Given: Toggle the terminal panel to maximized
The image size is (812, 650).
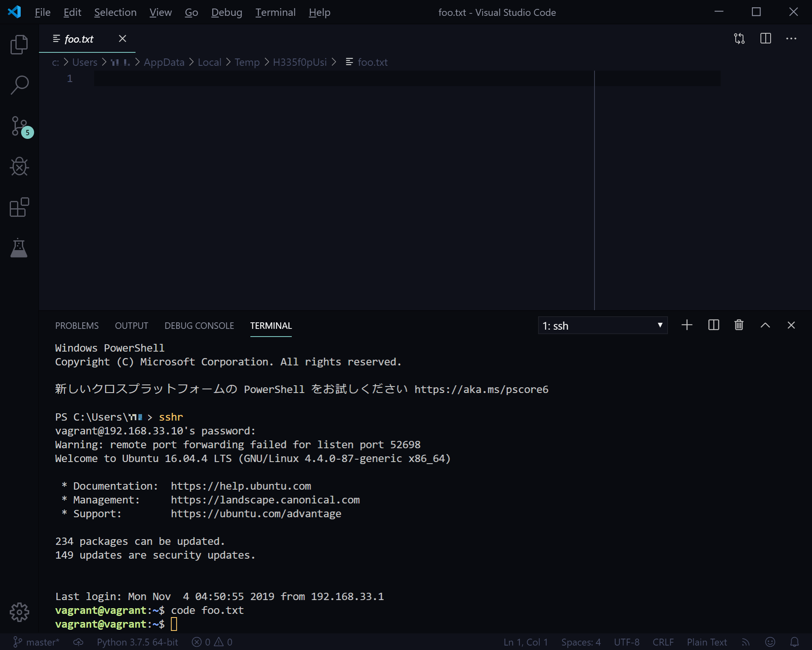Looking at the screenshot, I should tap(765, 325).
